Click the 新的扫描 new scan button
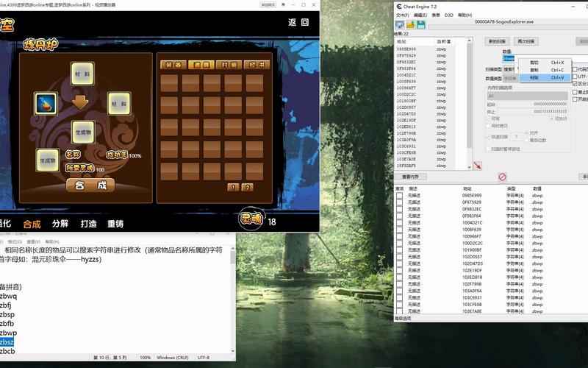Image resolution: width=588 pixels, height=368 pixels. (498, 41)
